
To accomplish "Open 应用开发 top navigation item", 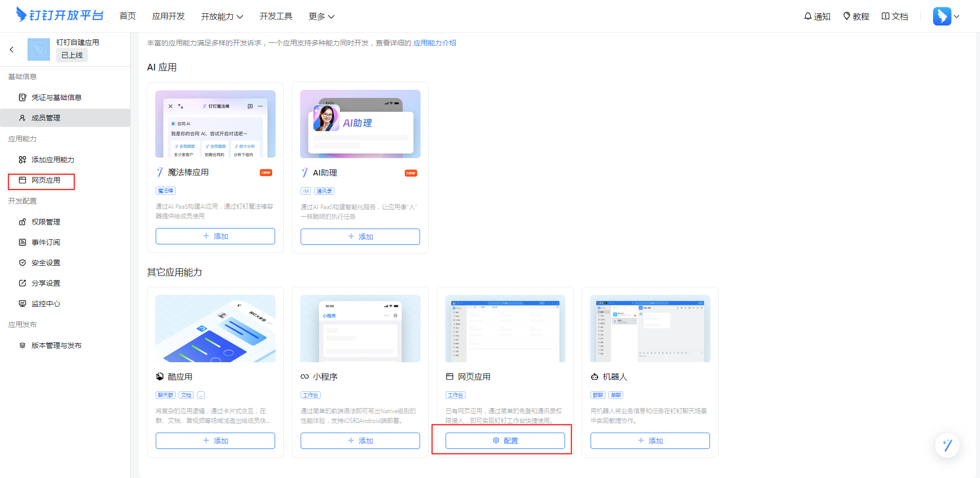I will (x=168, y=16).
